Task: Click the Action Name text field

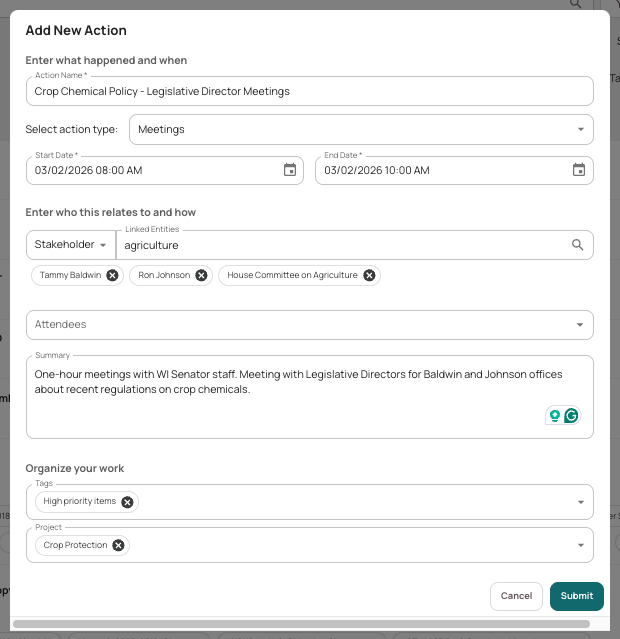Action: click(x=310, y=91)
